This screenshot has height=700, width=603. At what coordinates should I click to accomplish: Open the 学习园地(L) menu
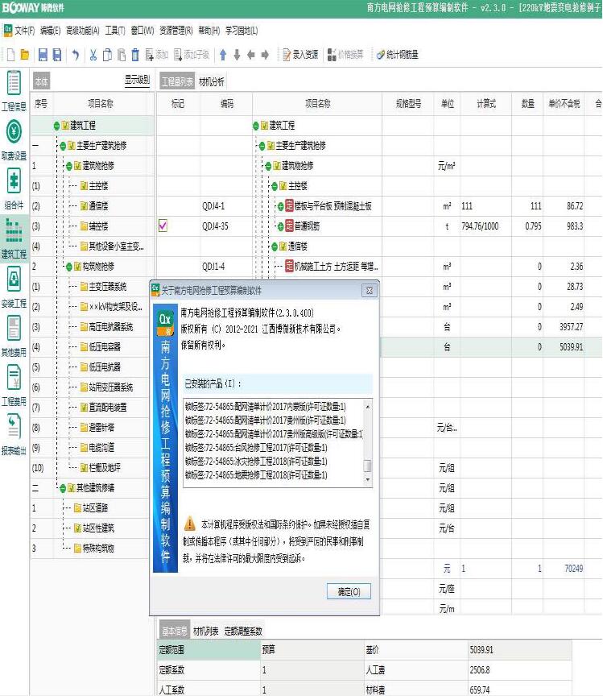pos(242,31)
